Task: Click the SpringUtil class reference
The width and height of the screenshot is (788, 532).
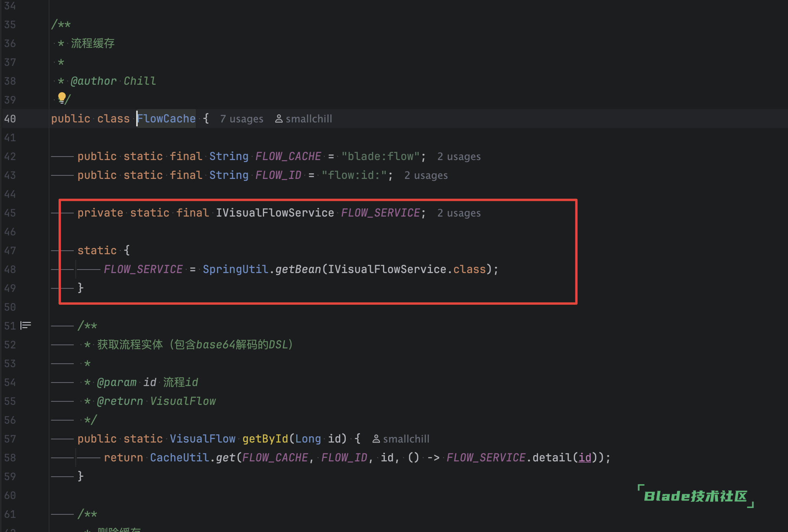Action: (235, 269)
